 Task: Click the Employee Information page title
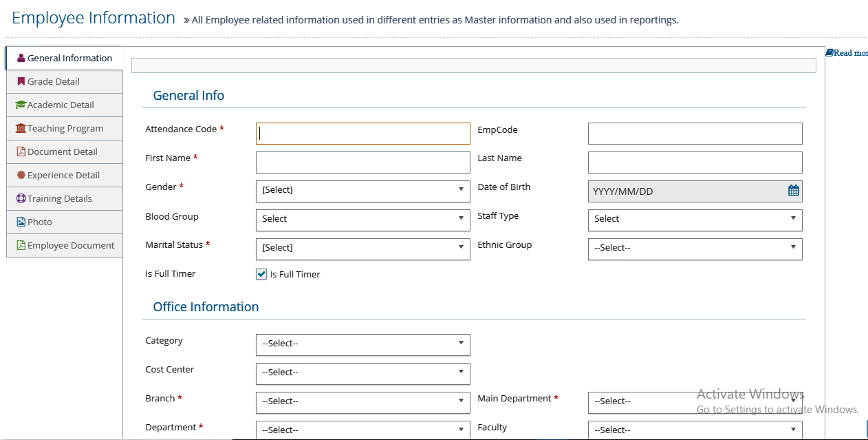tap(94, 18)
